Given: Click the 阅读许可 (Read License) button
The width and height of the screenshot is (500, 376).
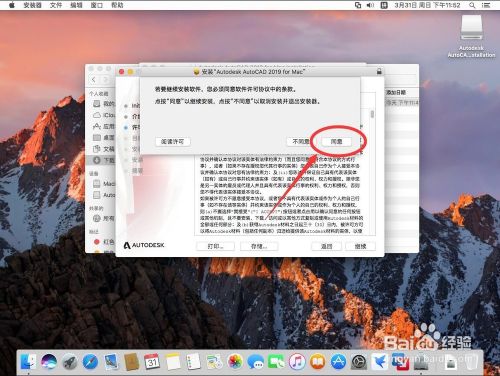Looking at the screenshot, I should coord(173,142).
